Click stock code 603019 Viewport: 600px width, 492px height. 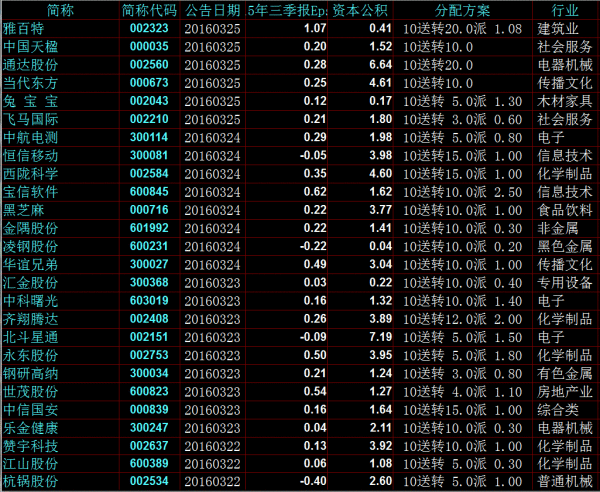149,301
